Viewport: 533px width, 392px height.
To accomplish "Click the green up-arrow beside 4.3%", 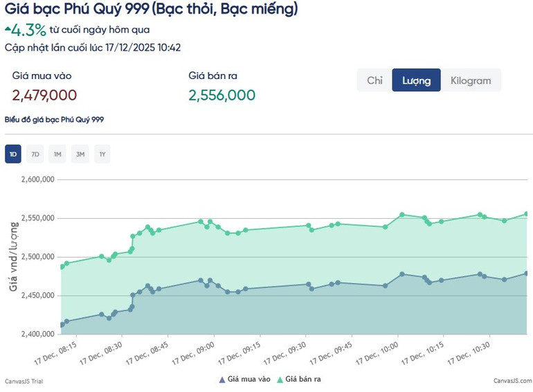I will [x=8, y=29].
